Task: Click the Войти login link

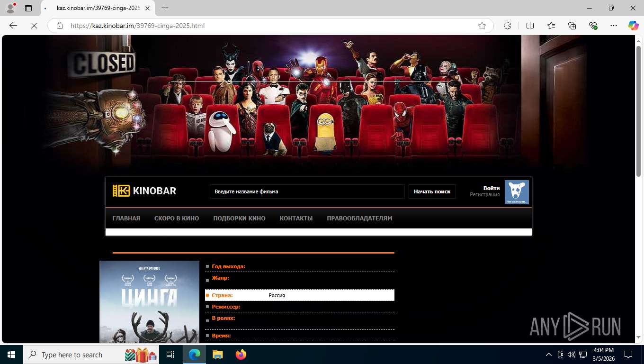Action: [492, 188]
